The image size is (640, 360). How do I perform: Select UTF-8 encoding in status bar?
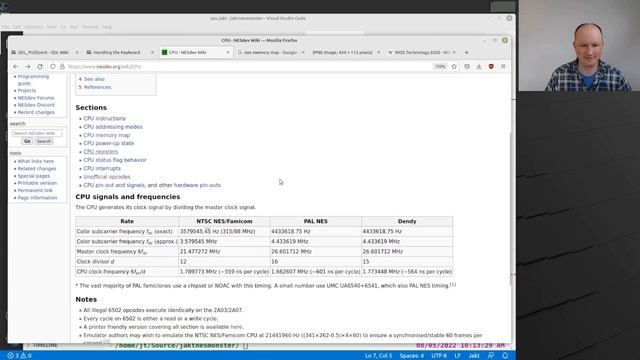coord(439,356)
